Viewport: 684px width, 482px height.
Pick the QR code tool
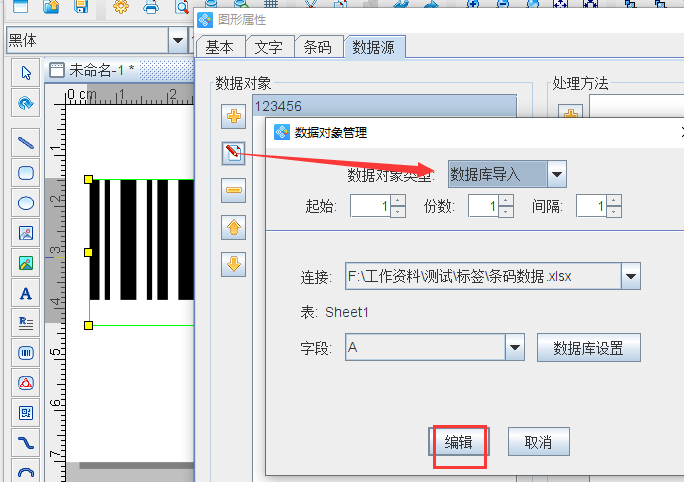pos(26,413)
